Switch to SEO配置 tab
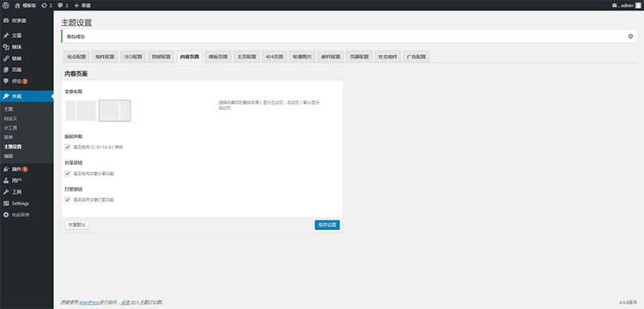Screen dimensions: 644x309 click(x=133, y=57)
